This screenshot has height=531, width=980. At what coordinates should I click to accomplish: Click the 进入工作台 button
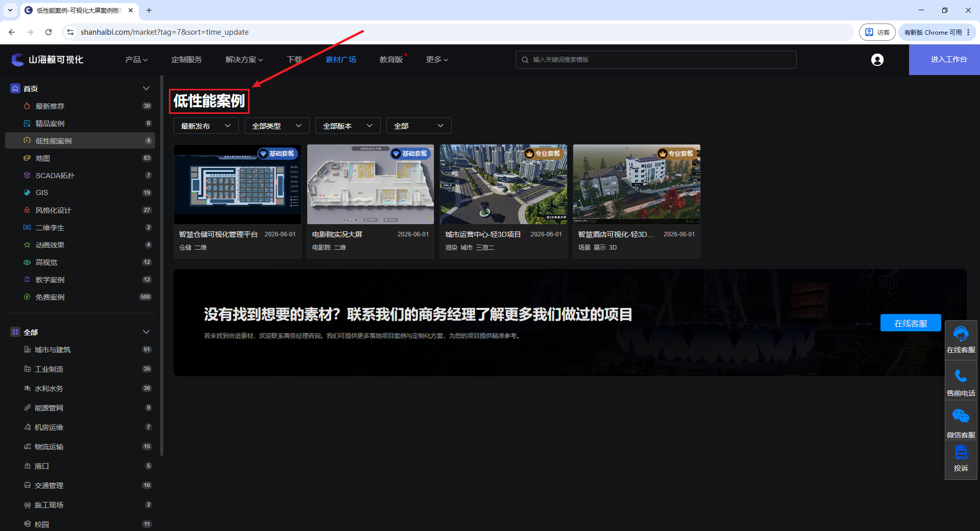(x=944, y=60)
